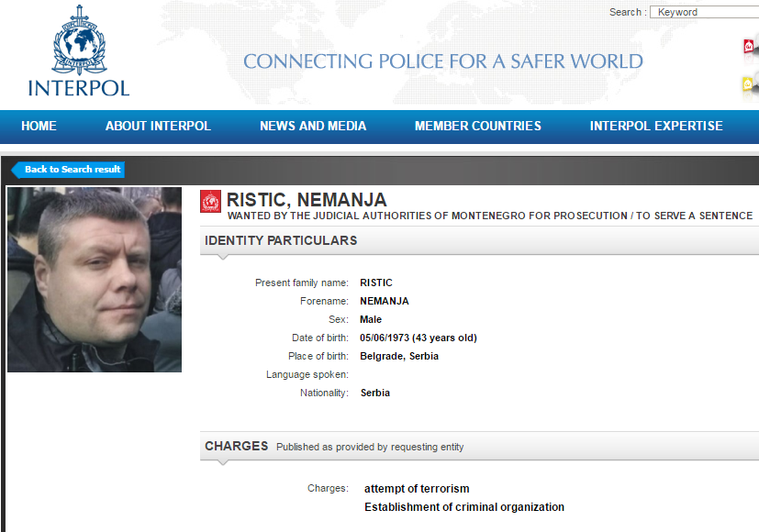Focus the Keyword search field
Viewport: 759px width, 532px height.
coord(704,12)
